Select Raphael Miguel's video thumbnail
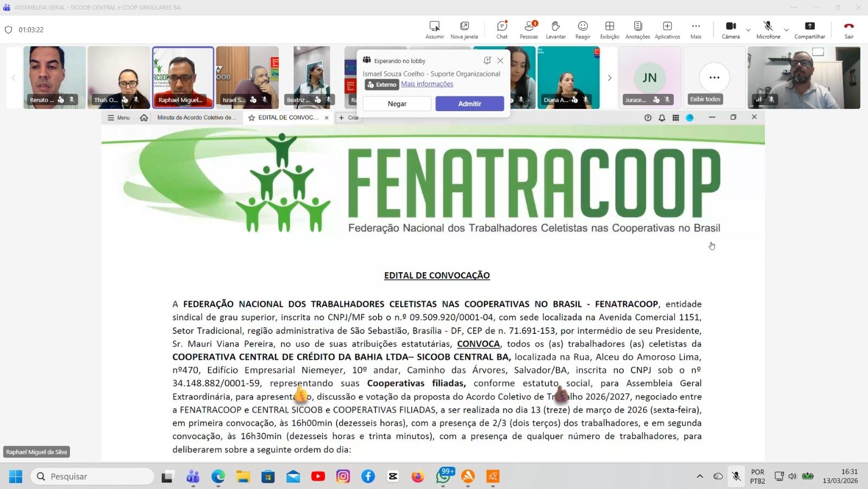 tap(183, 77)
